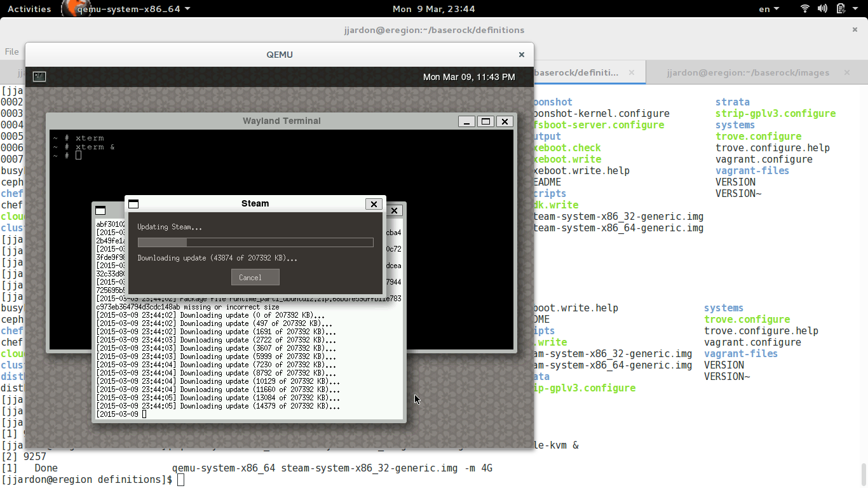Screen dimensions: 868x488
Task: Close the QEMU window
Action: [521, 55]
